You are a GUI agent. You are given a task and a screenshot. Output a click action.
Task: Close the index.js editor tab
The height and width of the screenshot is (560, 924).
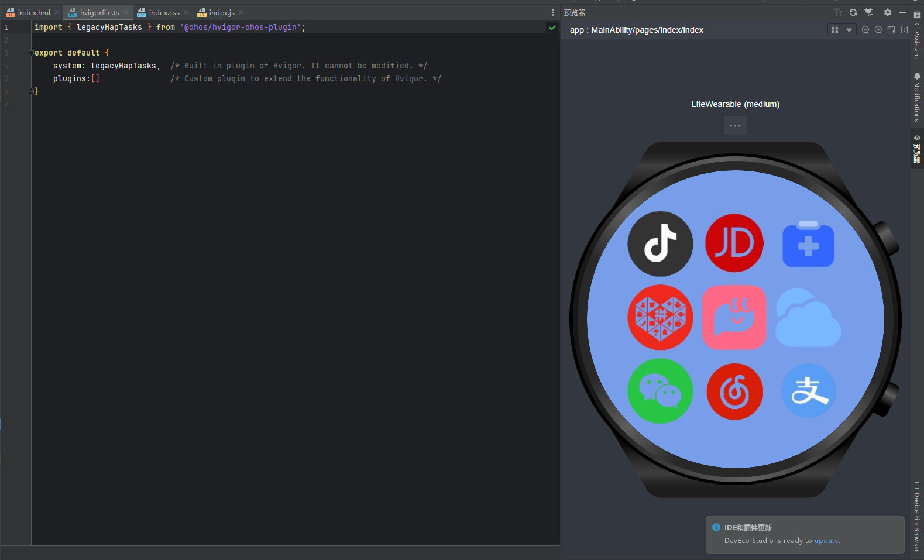[x=241, y=12]
